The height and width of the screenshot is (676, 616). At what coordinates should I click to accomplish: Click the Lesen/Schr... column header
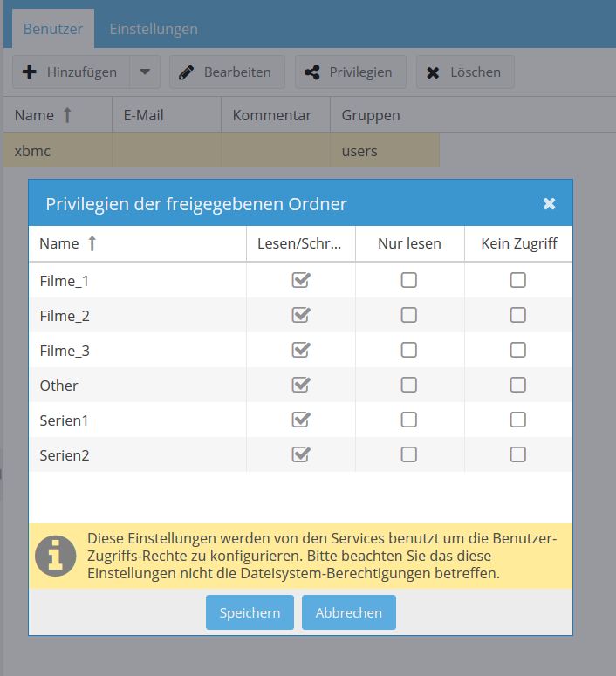click(x=301, y=243)
